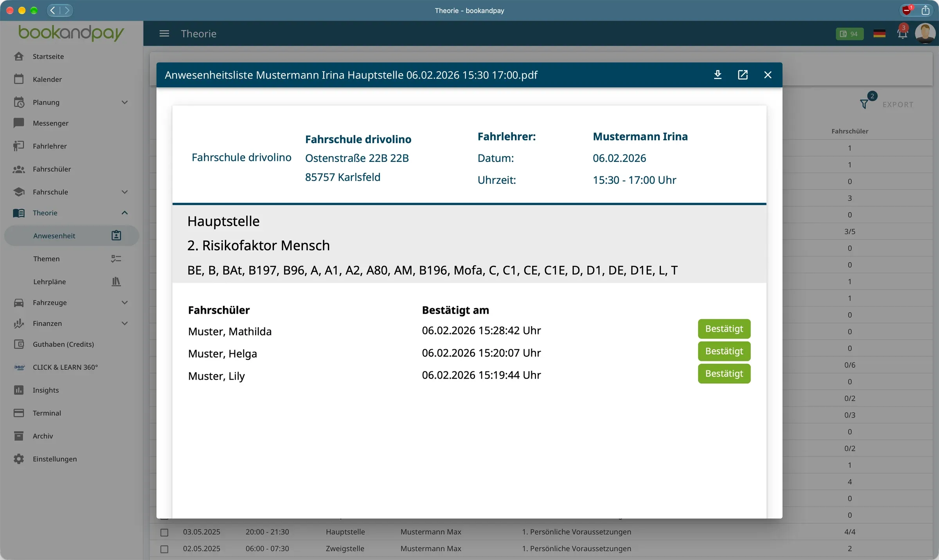Screen dimensions: 939x560
Task: Click the red extension icon in title bar
Action: click(907, 10)
